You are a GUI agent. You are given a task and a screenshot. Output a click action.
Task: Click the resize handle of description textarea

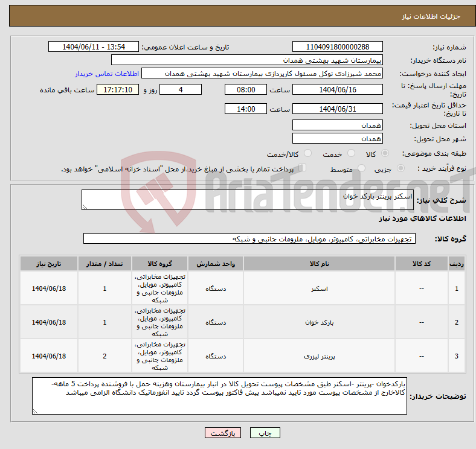pyautogui.click(x=85, y=207)
